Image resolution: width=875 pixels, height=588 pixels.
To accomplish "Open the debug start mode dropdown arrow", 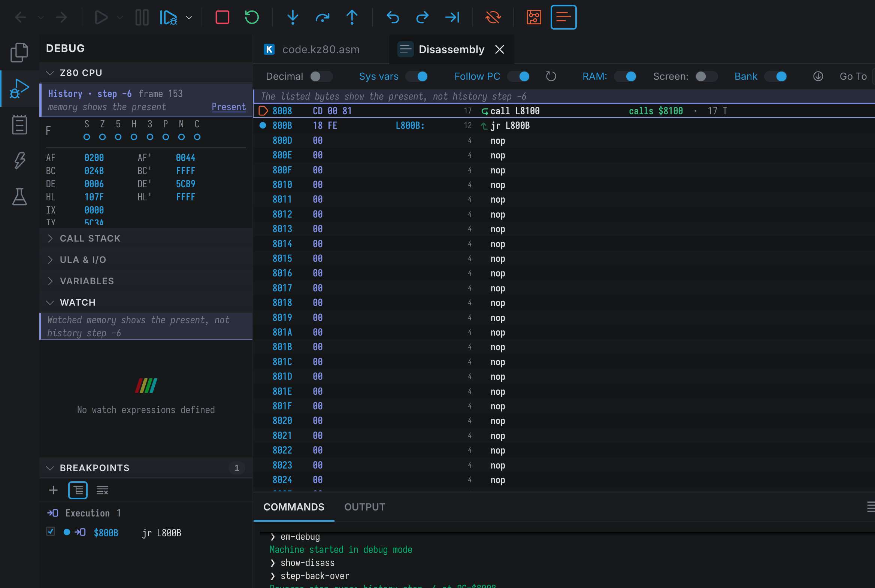I will point(189,17).
